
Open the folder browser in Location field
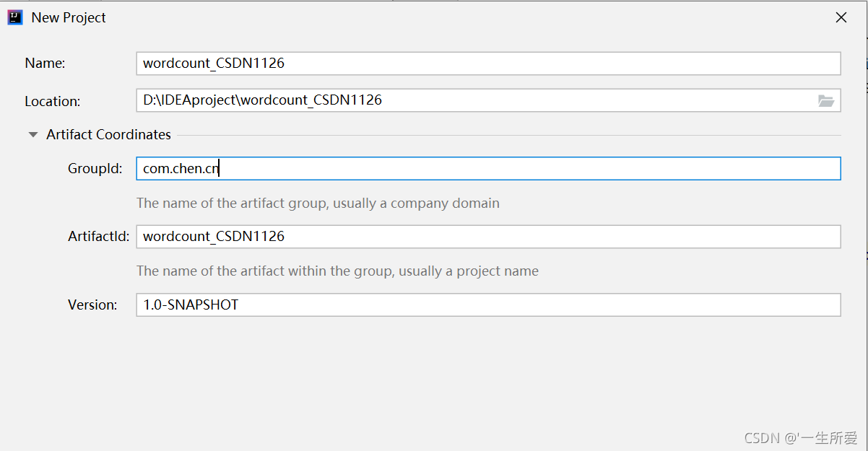tap(826, 101)
